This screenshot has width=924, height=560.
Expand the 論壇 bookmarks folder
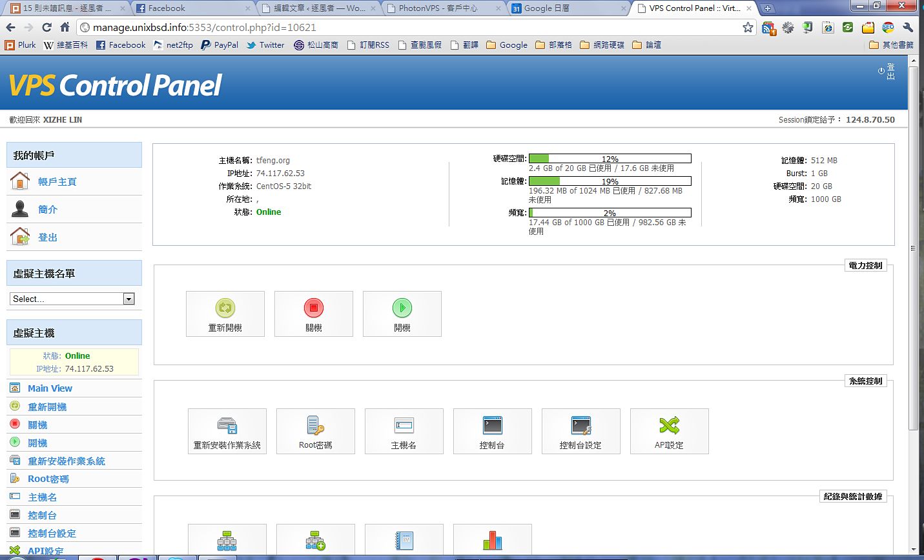(x=647, y=45)
